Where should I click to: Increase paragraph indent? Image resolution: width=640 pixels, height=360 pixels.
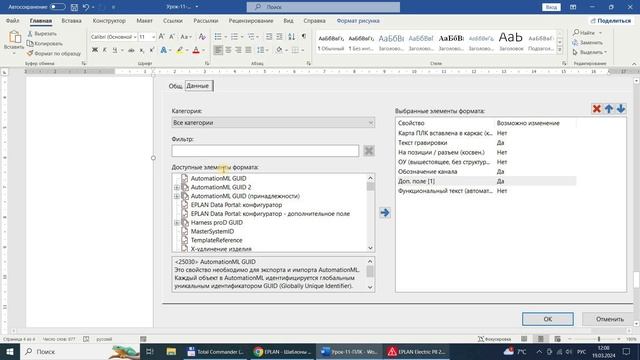point(280,37)
